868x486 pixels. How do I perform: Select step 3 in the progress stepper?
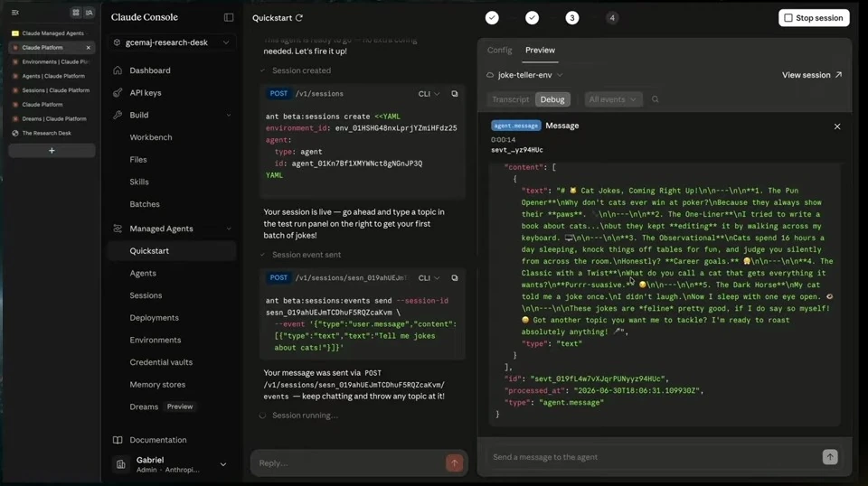(x=571, y=18)
